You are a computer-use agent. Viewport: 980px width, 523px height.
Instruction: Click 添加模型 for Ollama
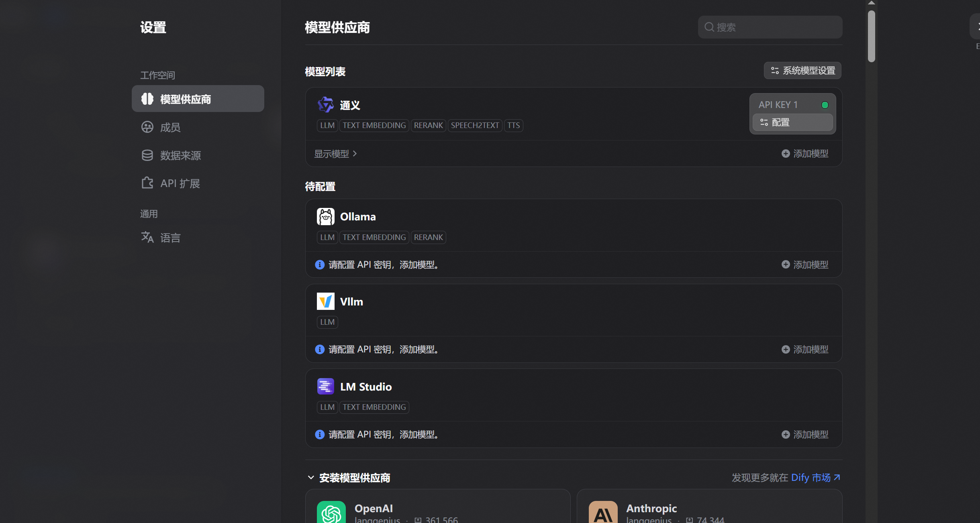[x=805, y=265]
